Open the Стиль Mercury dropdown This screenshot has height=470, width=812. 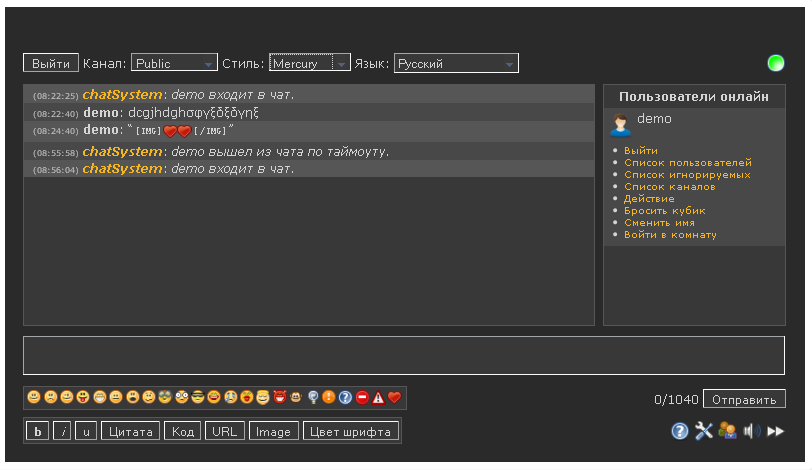point(310,63)
